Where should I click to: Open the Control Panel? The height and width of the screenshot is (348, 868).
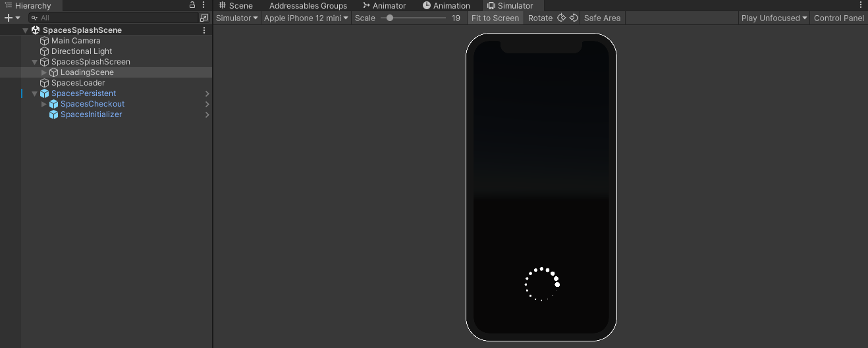838,18
